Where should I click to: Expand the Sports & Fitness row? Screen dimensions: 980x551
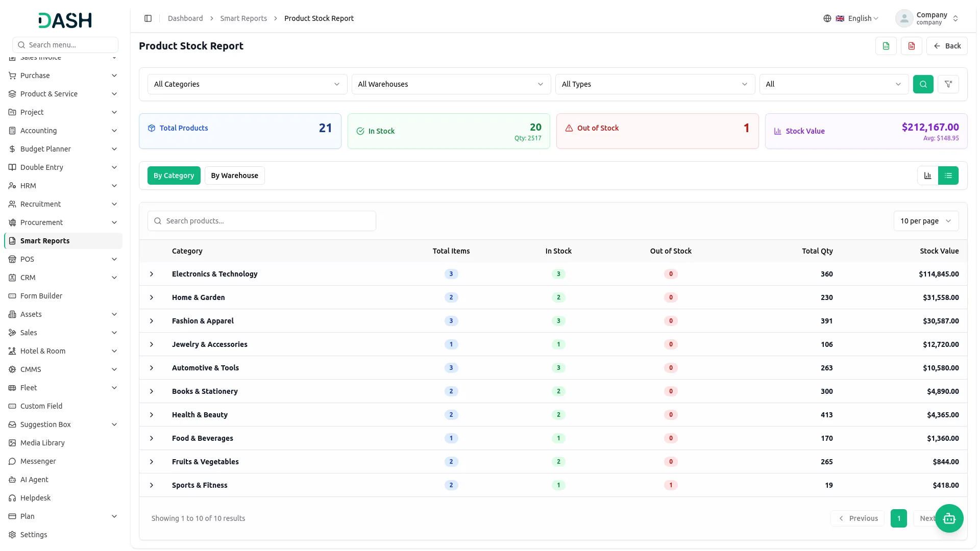[x=152, y=485]
